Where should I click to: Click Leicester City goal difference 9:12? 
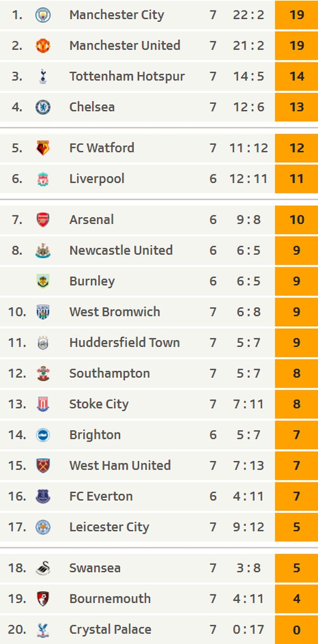click(248, 527)
